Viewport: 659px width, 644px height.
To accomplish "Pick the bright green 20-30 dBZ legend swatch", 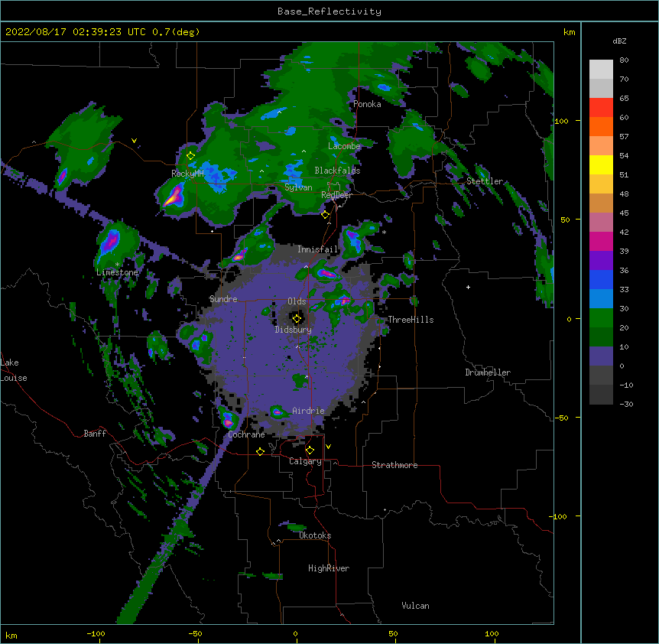I will (x=601, y=318).
